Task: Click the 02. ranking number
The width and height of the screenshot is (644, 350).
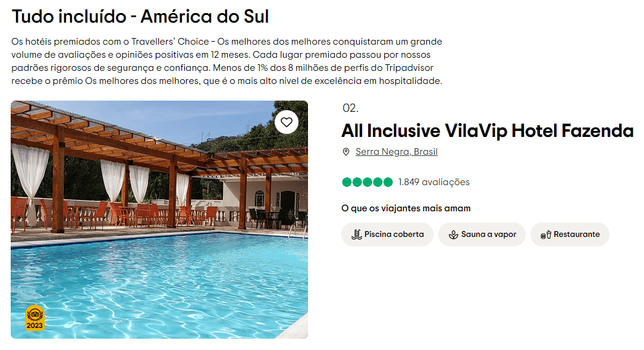Action: point(350,108)
